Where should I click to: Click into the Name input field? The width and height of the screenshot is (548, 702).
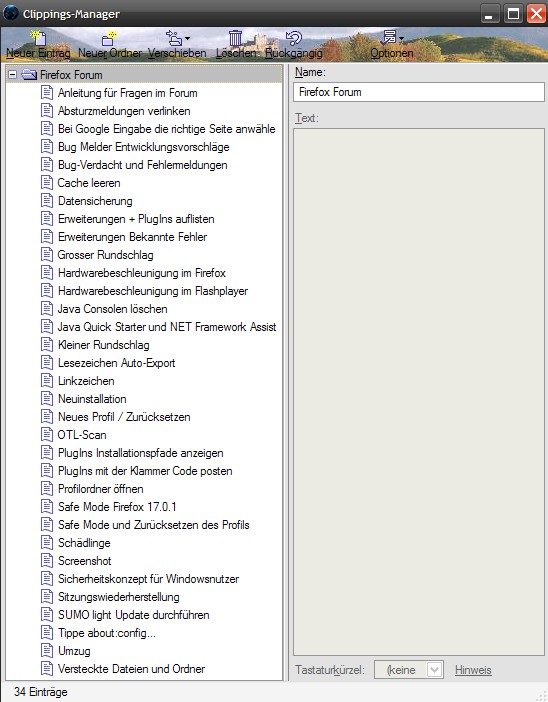(419, 92)
